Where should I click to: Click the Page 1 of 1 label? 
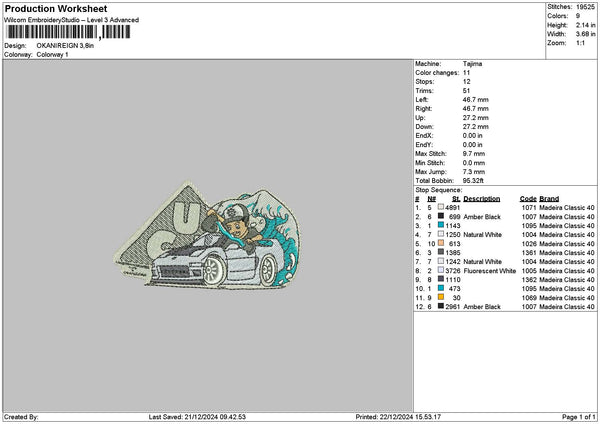(x=579, y=417)
